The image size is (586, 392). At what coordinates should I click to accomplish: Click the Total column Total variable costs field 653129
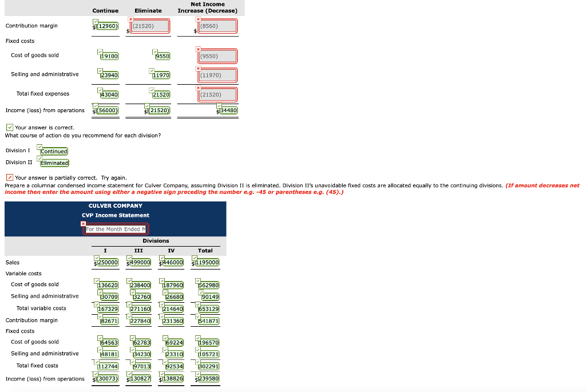(208, 309)
